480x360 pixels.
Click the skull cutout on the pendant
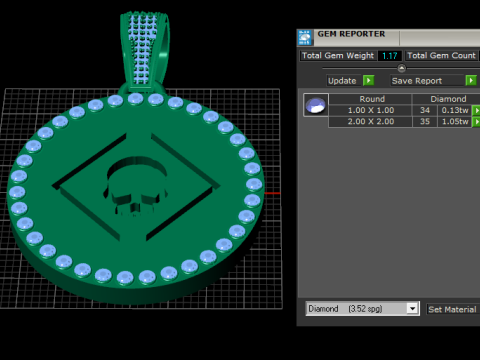tap(136, 186)
